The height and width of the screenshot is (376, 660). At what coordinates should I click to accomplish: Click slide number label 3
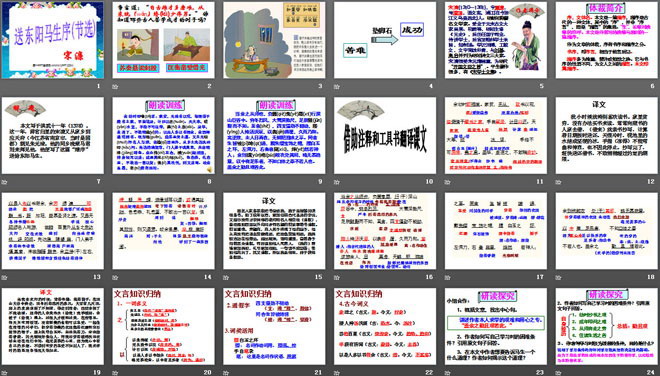point(320,86)
